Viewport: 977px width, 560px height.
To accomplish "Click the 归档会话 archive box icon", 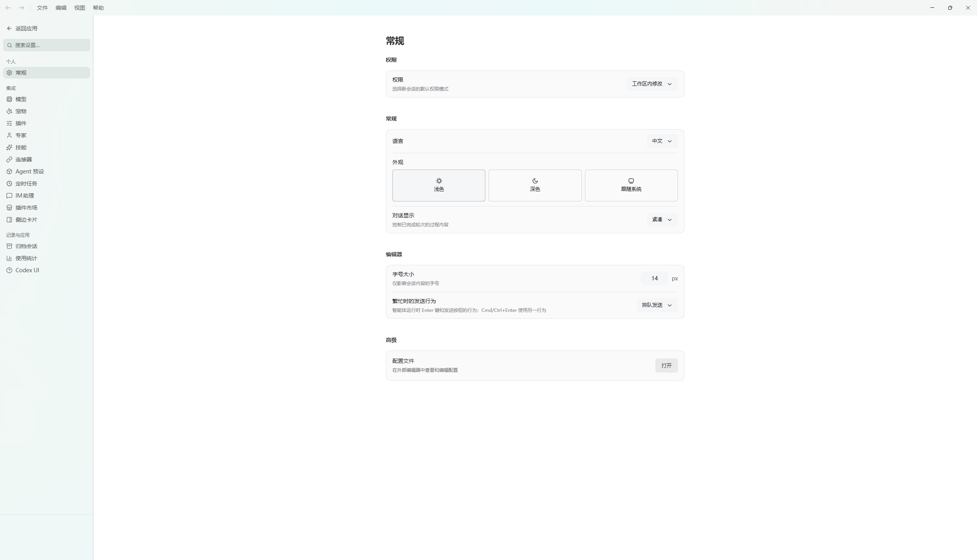I will pos(9,246).
